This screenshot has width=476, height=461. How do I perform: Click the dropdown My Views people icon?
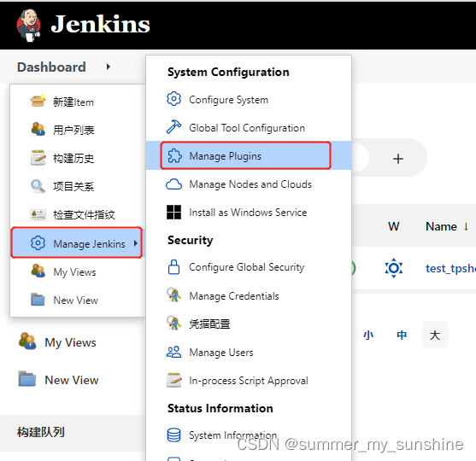(38, 271)
